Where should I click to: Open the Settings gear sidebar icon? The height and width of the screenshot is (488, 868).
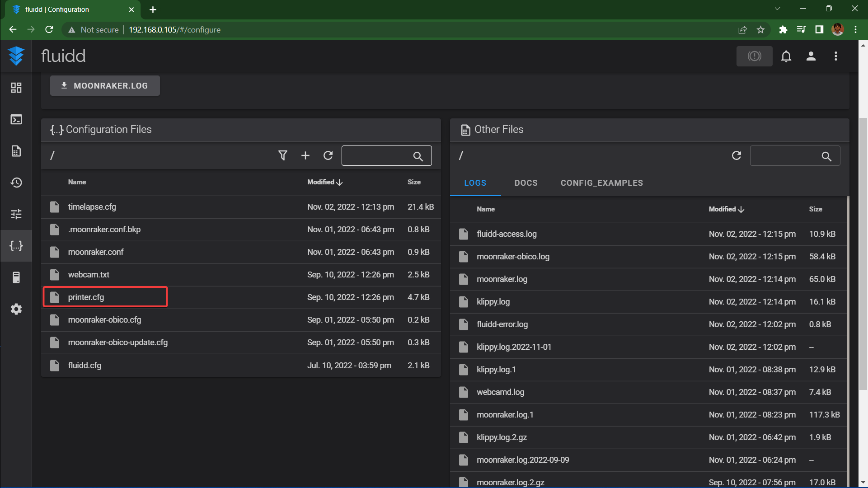pos(16,309)
